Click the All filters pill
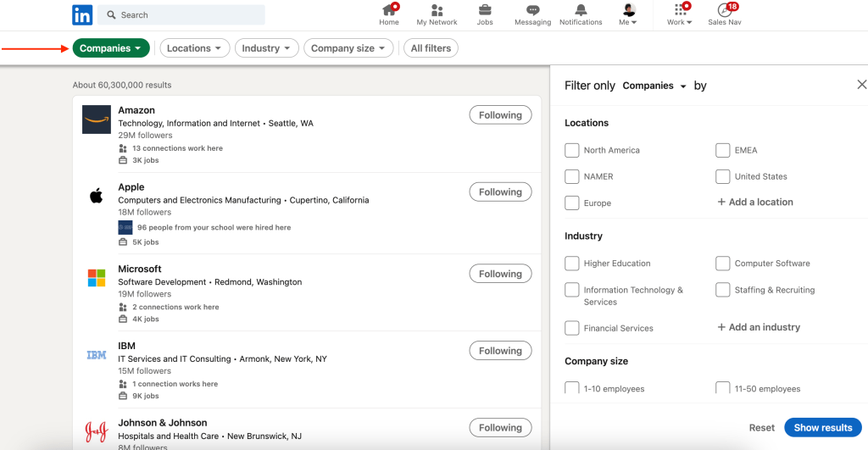 click(x=431, y=48)
